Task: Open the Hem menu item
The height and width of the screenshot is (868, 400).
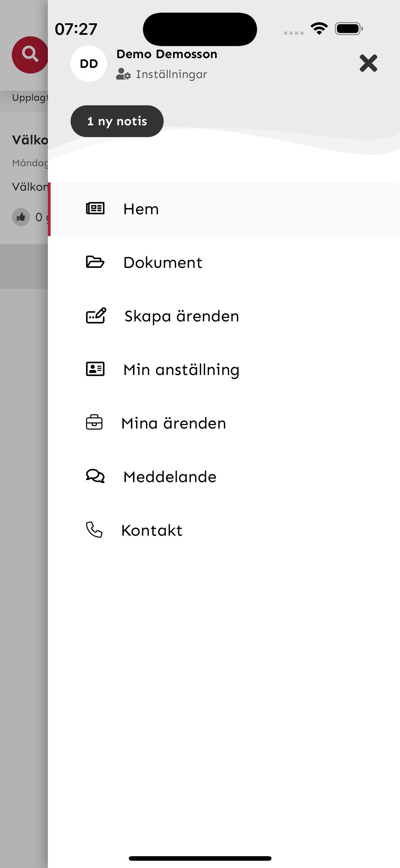Action: coord(224,209)
